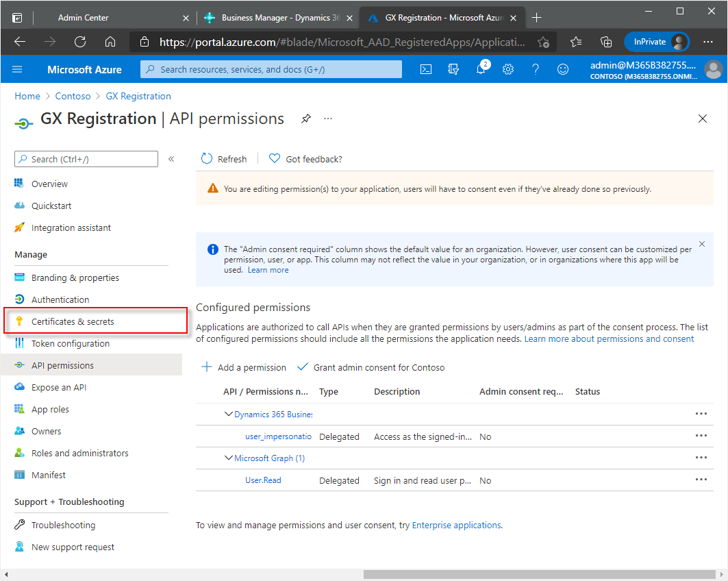Grant admin consent for Contoso
Viewport: 728px width, 581px height.
click(371, 367)
